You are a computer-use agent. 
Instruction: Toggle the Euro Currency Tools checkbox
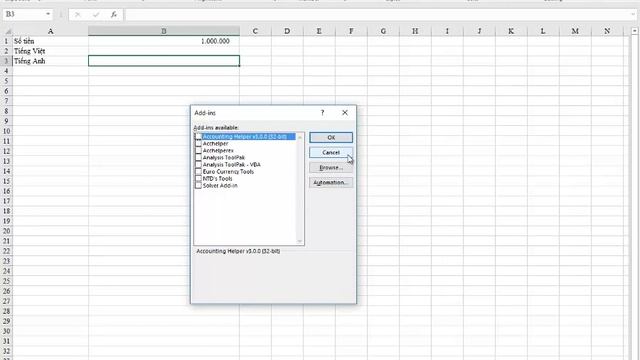pyautogui.click(x=198, y=171)
